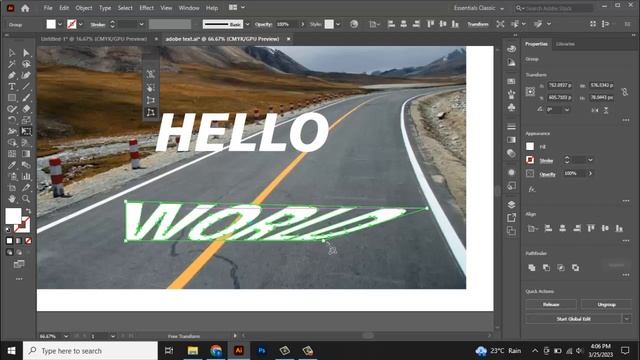Select the Rectangle tool
The height and width of the screenshot is (360, 640).
(x=12, y=98)
